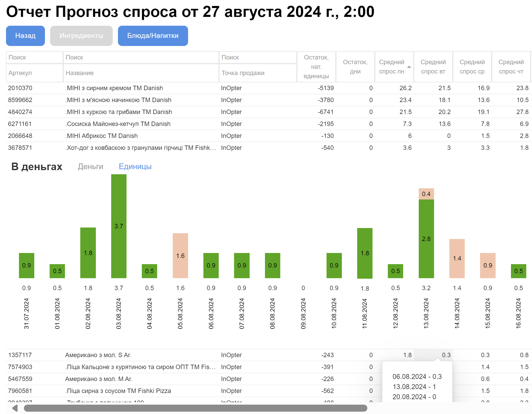Viewport: 532px width, 414px height.
Task: Sort by Остаток, нат. единицы column
Action: (316, 67)
